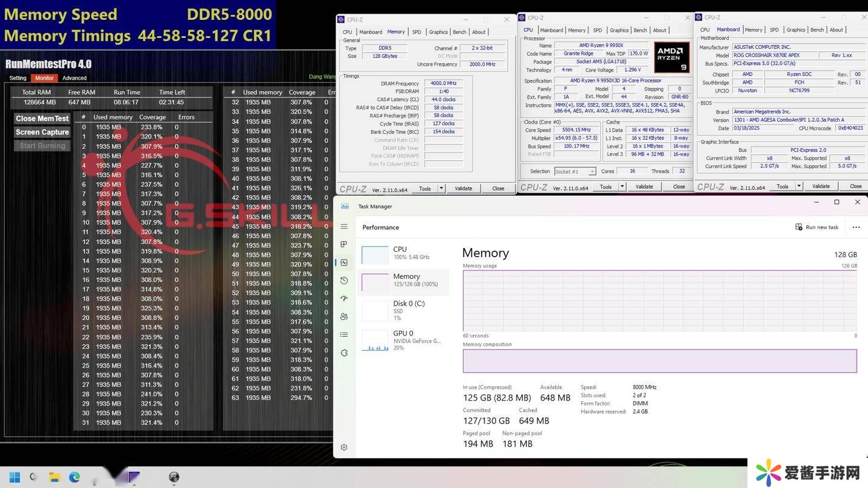The image size is (868, 488).
Task: Open the Socket #1 selection dropdown
Action: click(575, 172)
